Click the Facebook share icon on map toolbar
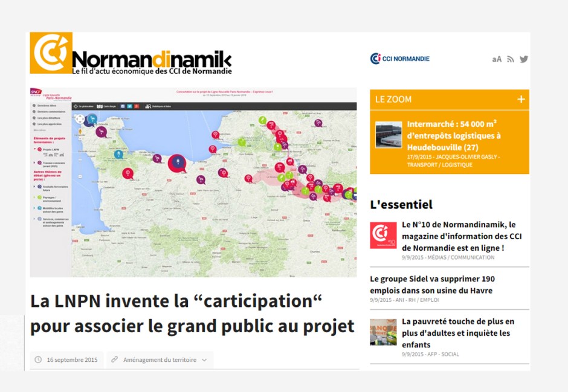568x392 pixels. pyautogui.click(x=123, y=106)
